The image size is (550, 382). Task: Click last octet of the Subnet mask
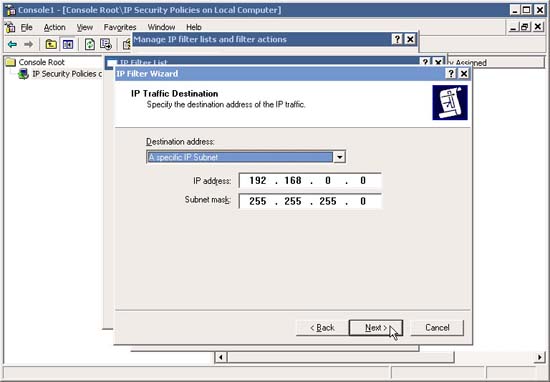point(363,201)
